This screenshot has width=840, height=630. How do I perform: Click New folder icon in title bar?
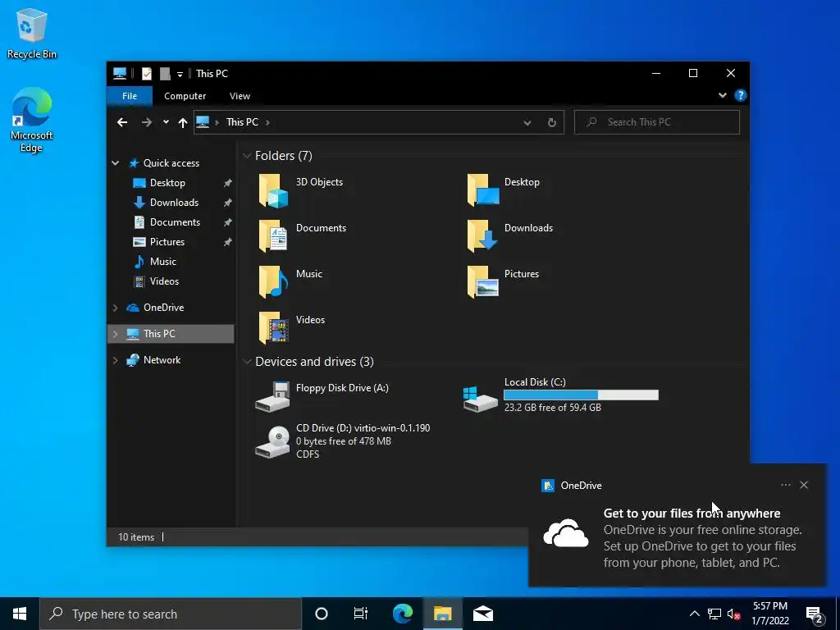click(165, 73)
